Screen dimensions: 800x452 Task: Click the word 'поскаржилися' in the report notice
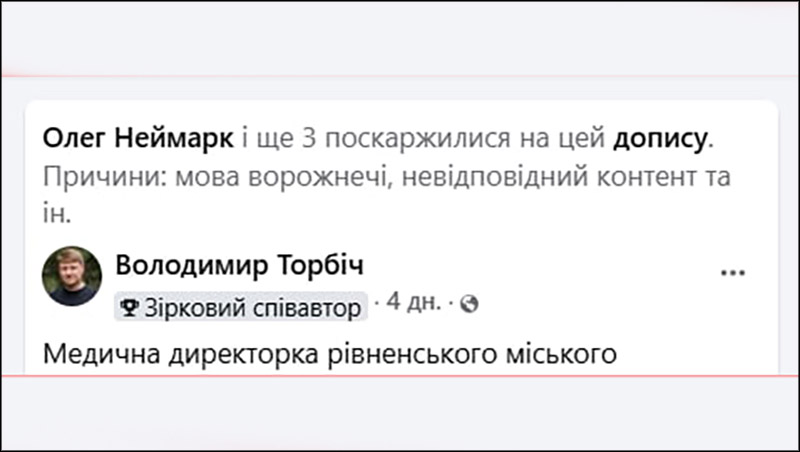click(x=418, y=139)
